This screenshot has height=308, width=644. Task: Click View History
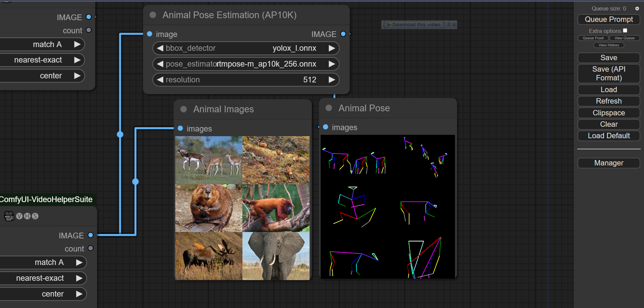click(x=608, y=45)
